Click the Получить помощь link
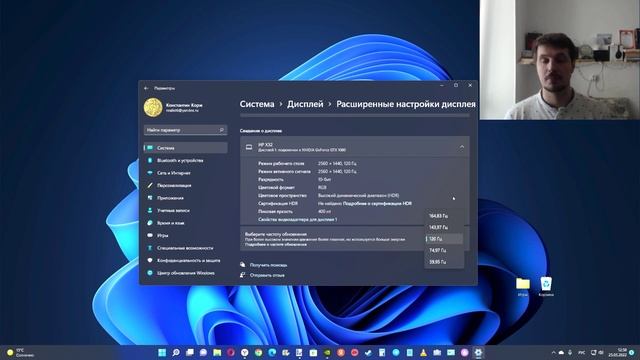Viewport: 640px width, 360px height. [x=268, y=265]
